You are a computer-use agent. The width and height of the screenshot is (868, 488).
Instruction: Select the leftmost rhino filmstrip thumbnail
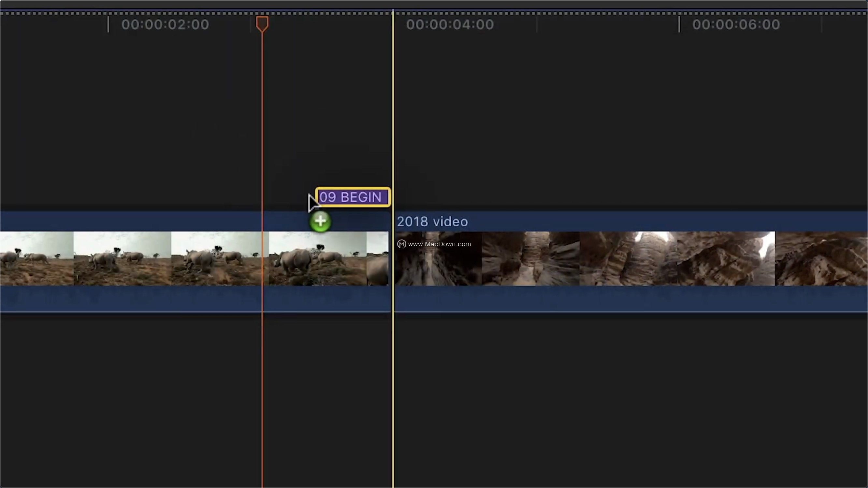(36, 259)
